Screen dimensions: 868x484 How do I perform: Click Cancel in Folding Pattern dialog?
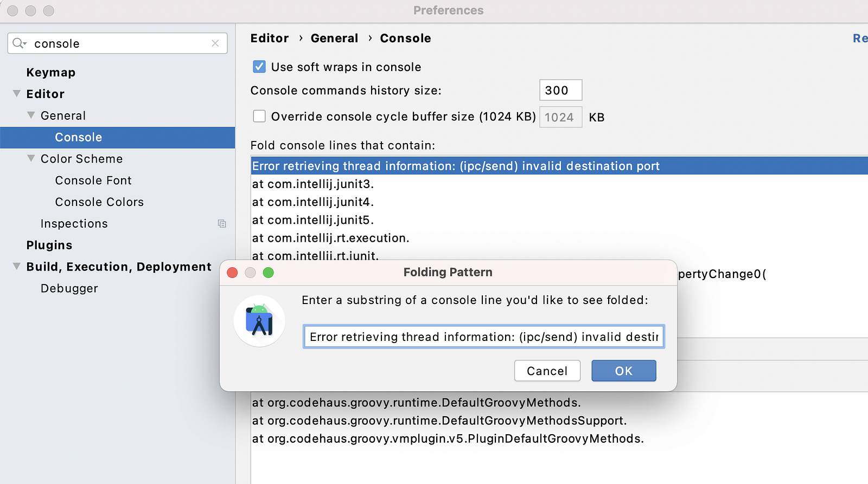point(547,371)
